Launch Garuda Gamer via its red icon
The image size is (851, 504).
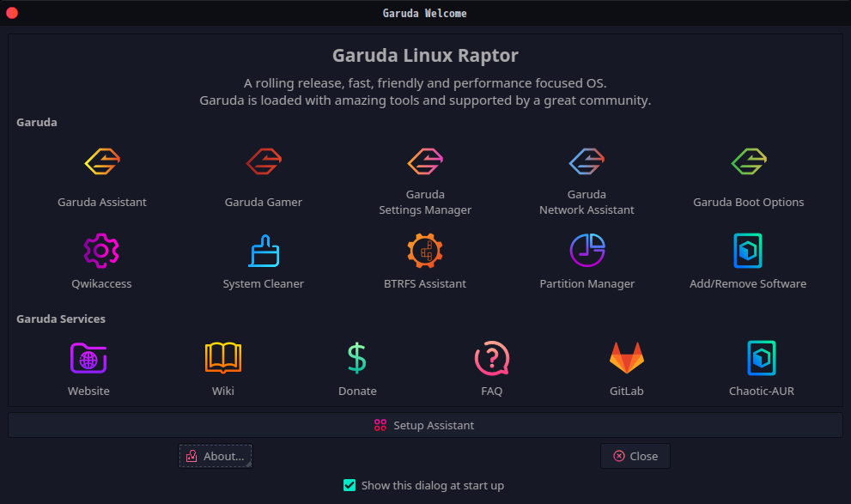pyautogui.click(x=264, y=161)
